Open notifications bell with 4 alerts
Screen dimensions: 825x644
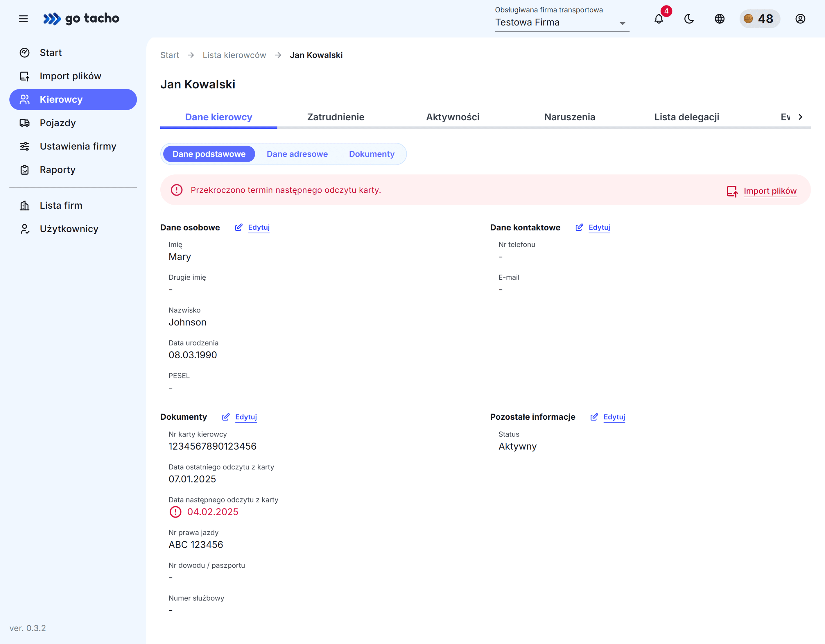[x=659, y=19]
